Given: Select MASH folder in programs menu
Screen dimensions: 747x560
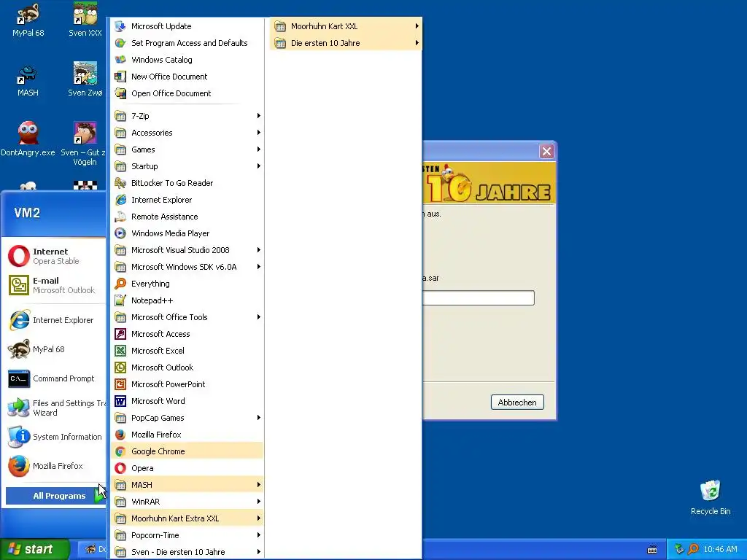Looking at the screenshot, I should point(187,485).
